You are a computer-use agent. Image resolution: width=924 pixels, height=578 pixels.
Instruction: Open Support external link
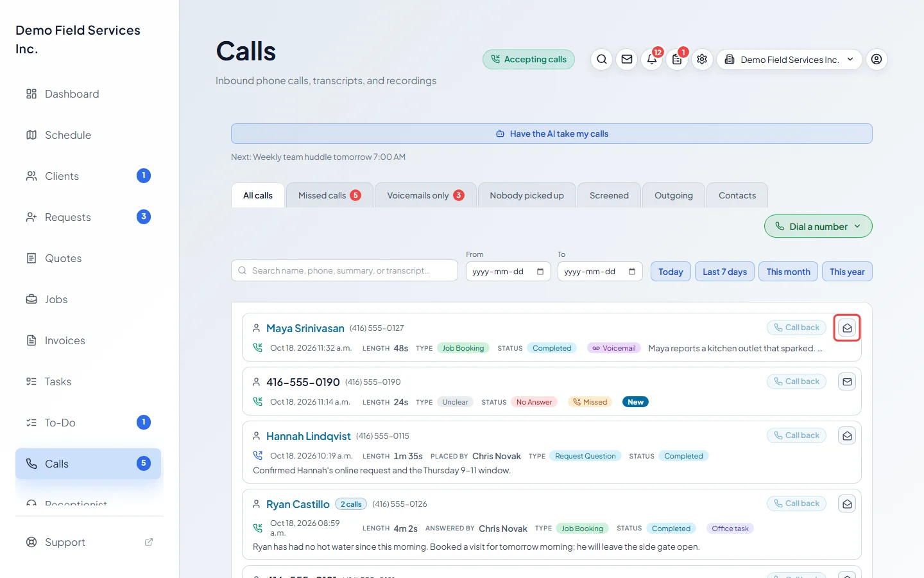coord(89,542)
